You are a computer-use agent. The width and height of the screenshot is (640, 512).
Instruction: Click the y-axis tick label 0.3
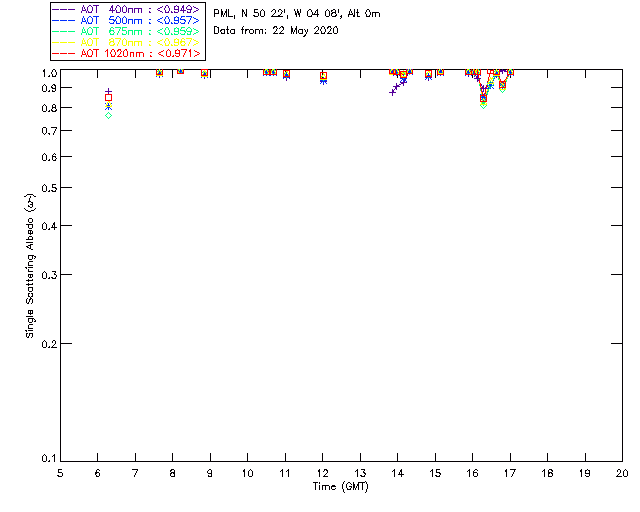pos(49,275)
